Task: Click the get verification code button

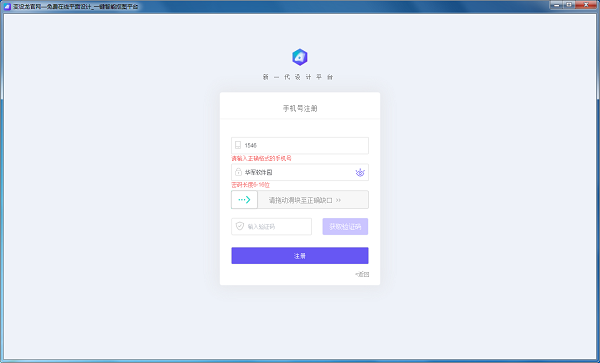Action: pyautogui.click(x=345, y=226)
